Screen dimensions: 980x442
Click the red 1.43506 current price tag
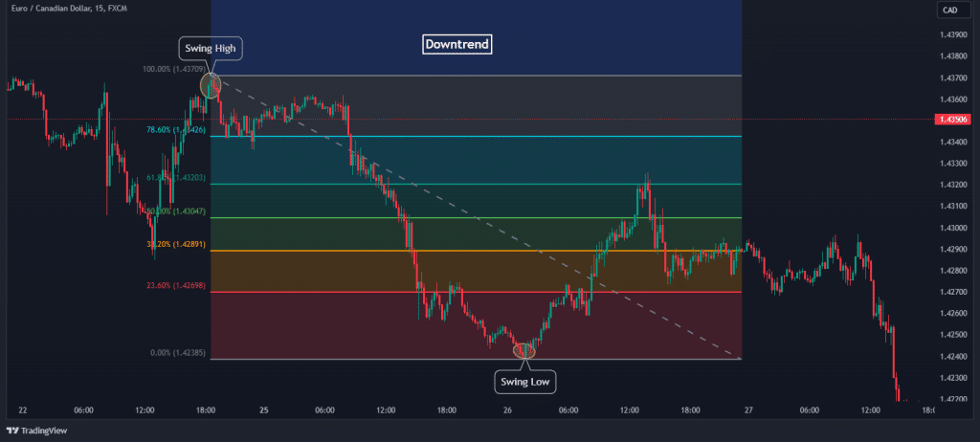954,119
